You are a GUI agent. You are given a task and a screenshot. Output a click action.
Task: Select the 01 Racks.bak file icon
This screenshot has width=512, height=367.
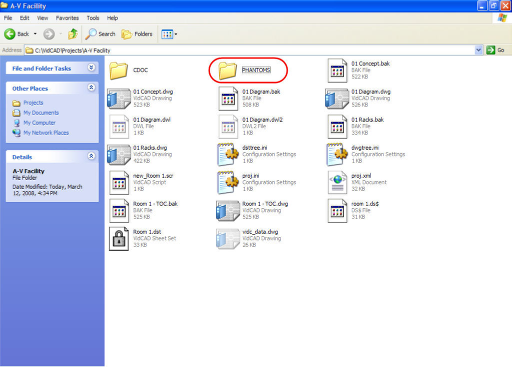[337, 126]
